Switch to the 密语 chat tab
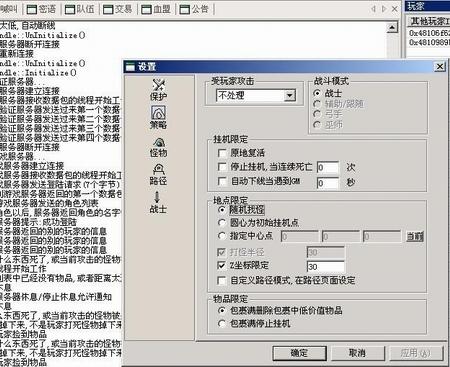This screenshot has height=367, width=450. (41, 9)
